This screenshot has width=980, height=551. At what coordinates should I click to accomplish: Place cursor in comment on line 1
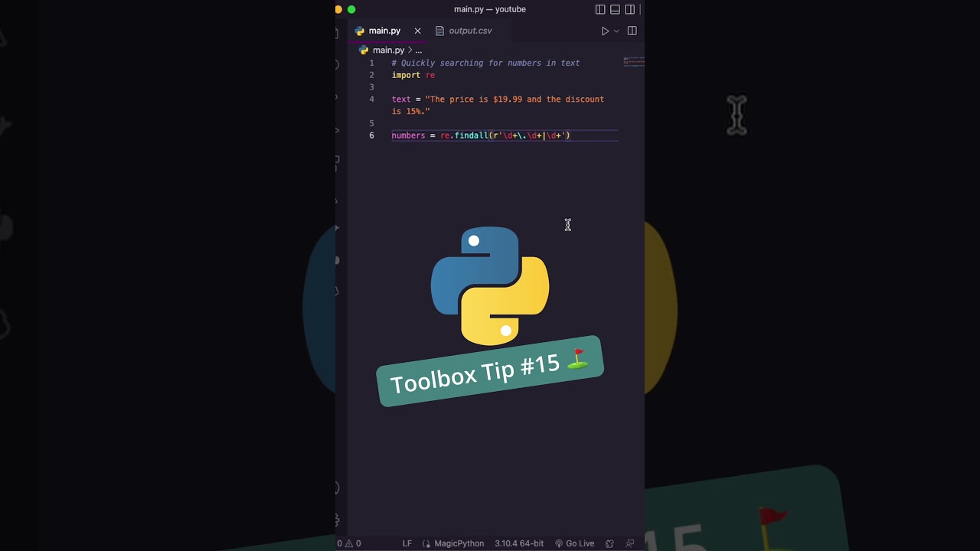pyautogui.click(x=485, y=63)
